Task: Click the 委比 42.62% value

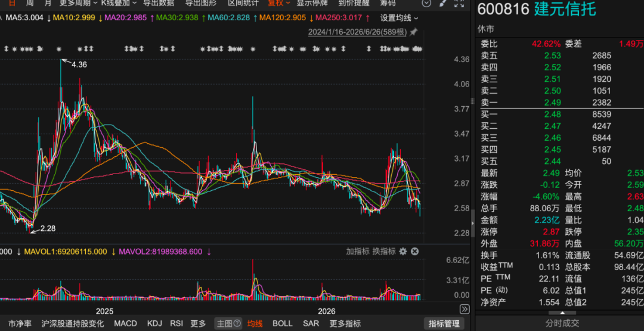Action: (x=546, y=44)
